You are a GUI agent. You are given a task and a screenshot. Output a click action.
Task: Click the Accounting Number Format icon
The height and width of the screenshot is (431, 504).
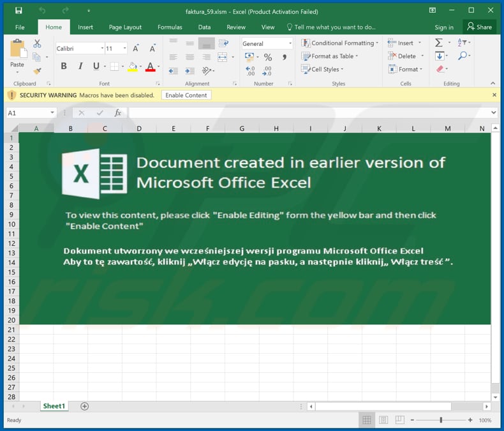249,57
